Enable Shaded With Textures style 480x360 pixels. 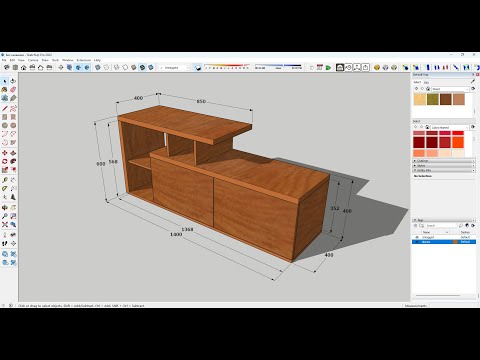click(142, 67)
